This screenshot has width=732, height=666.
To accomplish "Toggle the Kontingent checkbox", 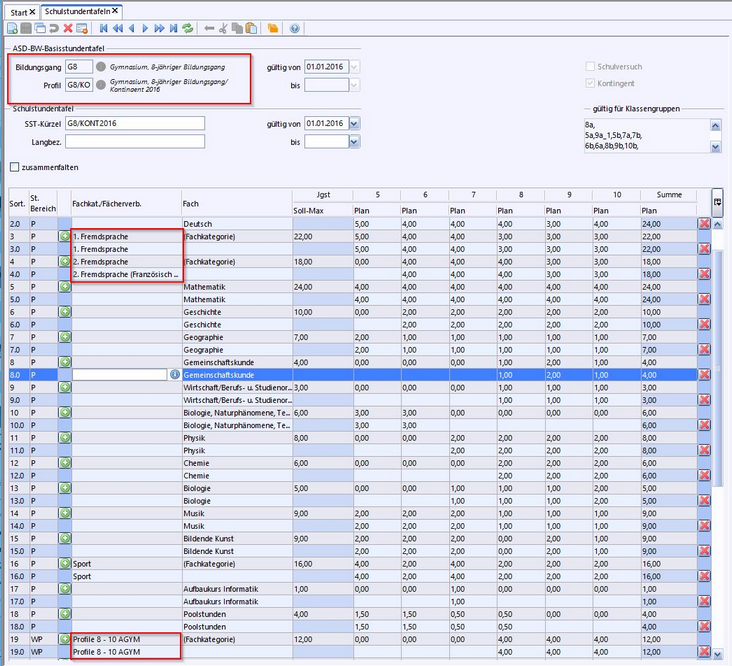I will (x=590, y=84).
